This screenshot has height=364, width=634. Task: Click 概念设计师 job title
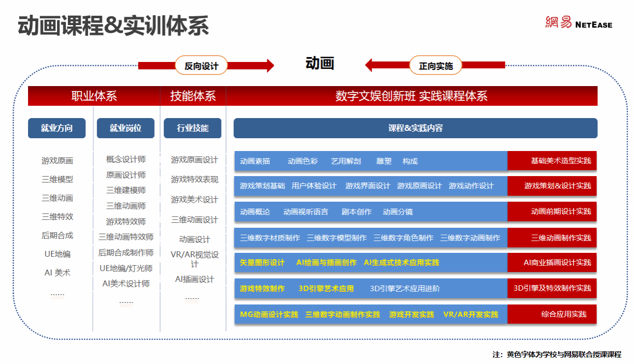point(126,159)
